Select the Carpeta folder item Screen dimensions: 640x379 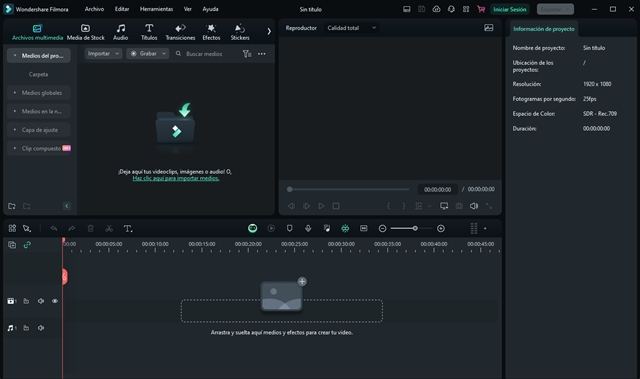point(38,74)
